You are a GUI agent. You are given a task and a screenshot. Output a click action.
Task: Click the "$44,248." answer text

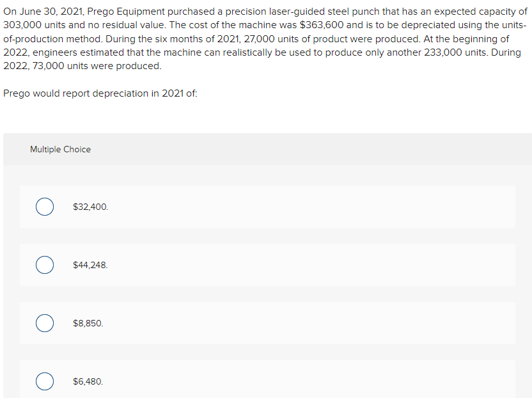pyautogui.click(x=91, y=265)
